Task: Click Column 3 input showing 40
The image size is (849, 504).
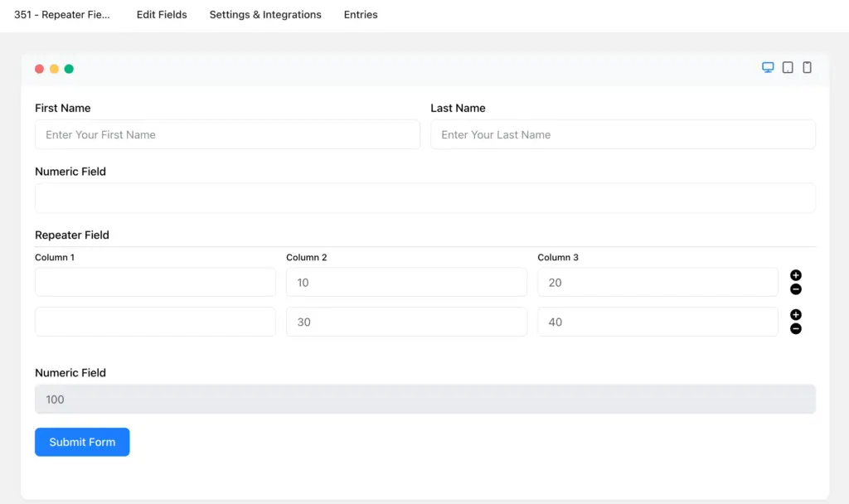Action: pyautogui.click(x=657, y=322)
